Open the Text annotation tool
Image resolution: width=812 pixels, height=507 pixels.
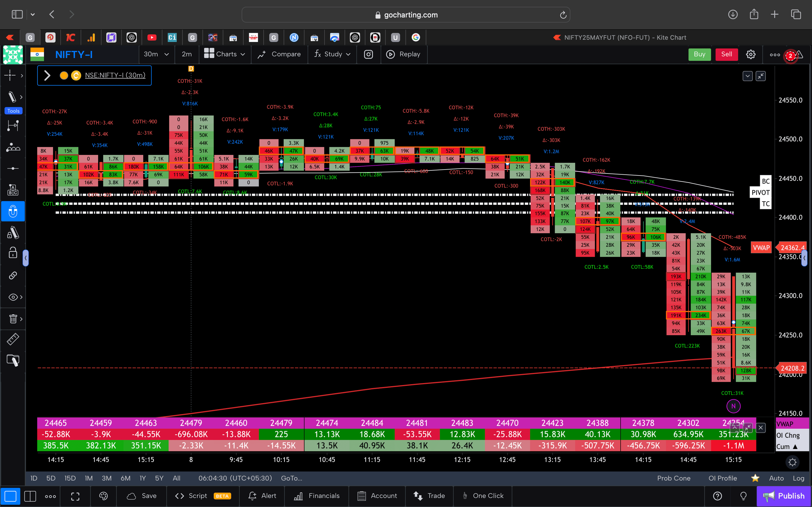[x=13, y=189]
